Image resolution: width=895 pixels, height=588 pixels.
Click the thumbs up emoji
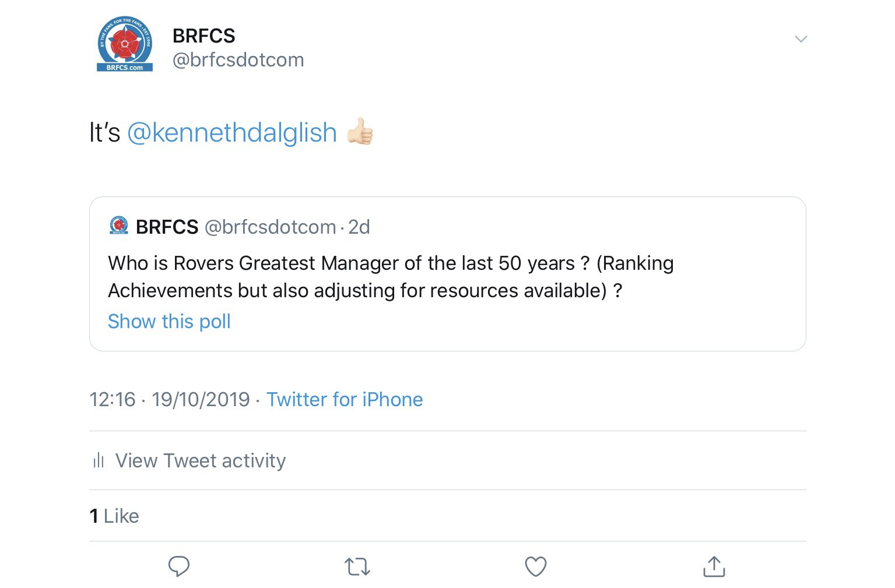(360, 131)
